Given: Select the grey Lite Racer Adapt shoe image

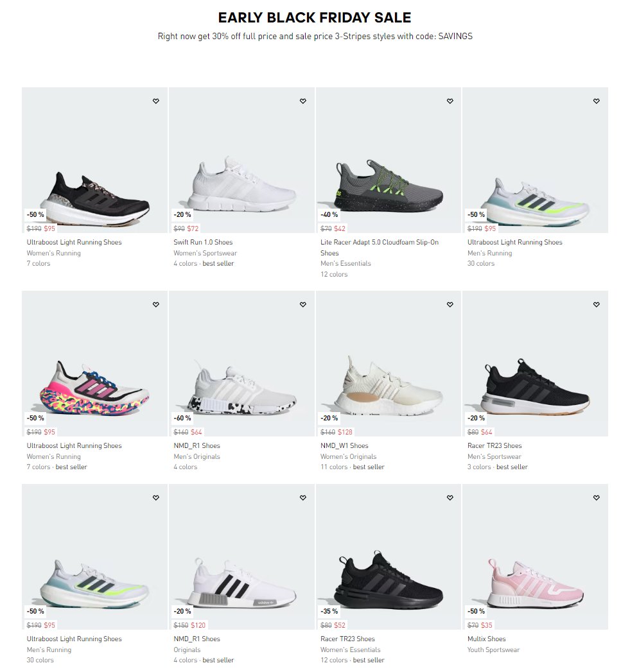Looking at the screenshot, I should [389, 160].
